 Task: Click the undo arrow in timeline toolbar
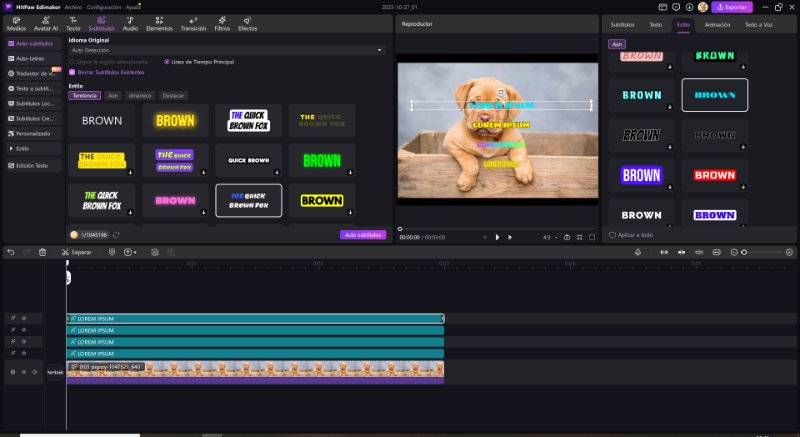[10, 252]
